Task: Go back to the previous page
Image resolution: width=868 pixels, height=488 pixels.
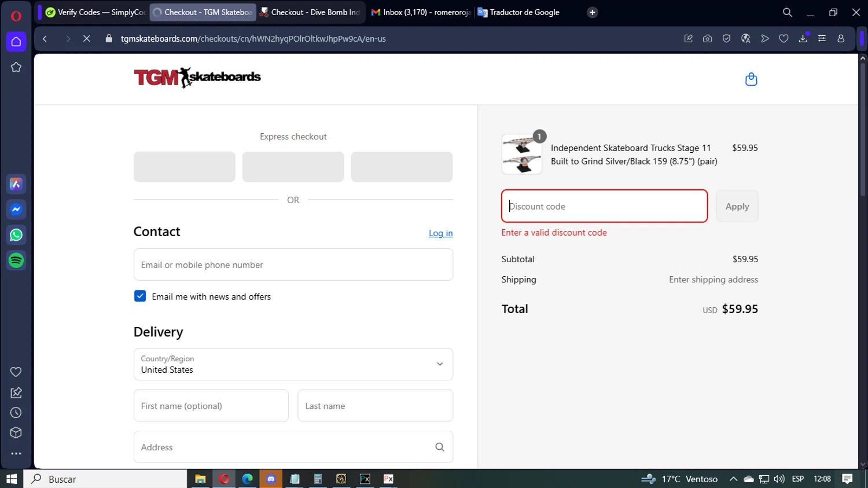Action: pos(45,39)
